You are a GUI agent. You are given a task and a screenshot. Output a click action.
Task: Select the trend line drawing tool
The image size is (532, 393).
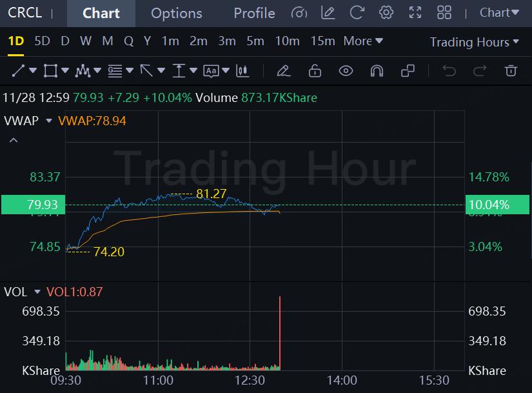(x=18, y=70)
